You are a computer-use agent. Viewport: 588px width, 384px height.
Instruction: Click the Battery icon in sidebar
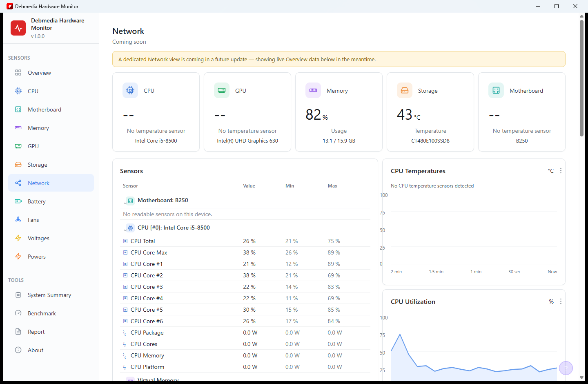pyautogui.click(x=18, y=201)
